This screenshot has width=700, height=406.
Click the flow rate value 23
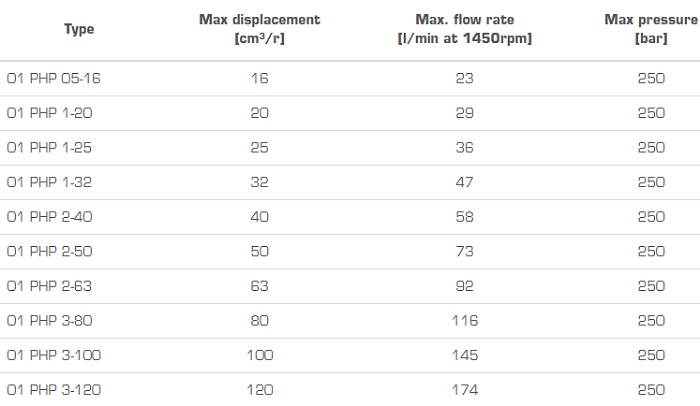point(464,79)
